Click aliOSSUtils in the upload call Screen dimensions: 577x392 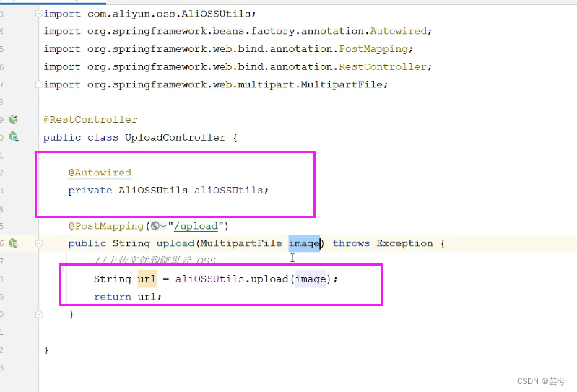click(209, 279)
